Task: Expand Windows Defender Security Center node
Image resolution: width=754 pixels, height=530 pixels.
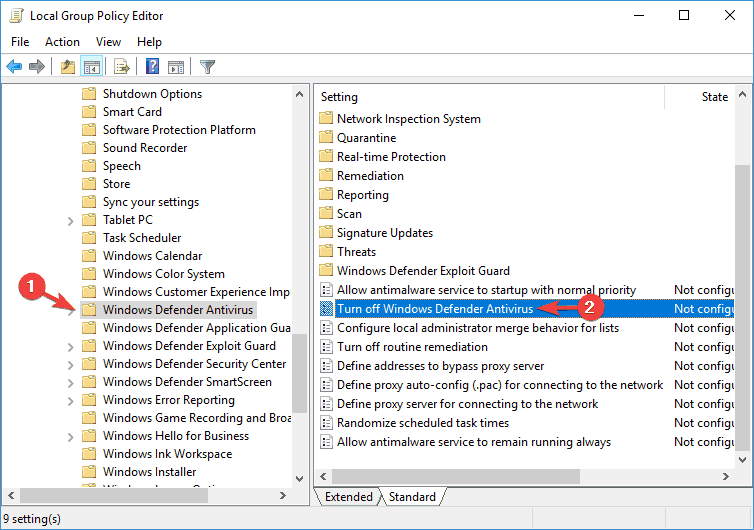Action: coord(71,365)
